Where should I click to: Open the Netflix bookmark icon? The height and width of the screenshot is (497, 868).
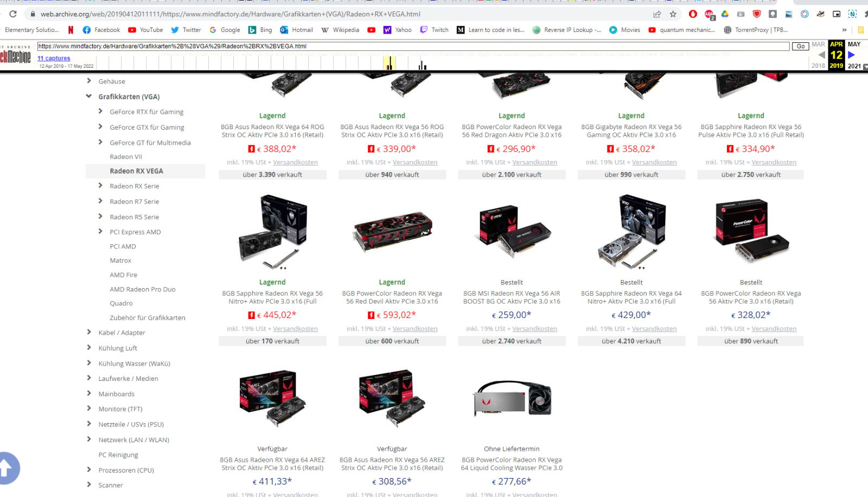(71, 30)
